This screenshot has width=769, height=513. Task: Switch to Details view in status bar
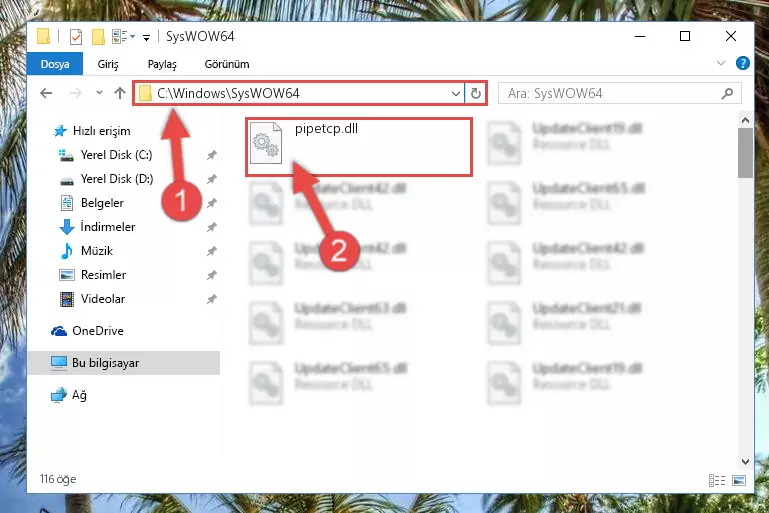(717, 481)
